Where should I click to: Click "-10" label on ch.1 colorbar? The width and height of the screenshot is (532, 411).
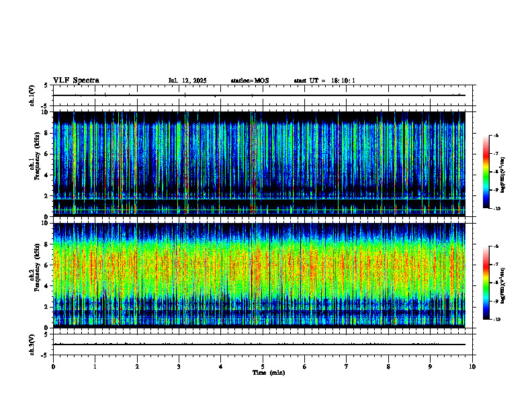(497, 209)
